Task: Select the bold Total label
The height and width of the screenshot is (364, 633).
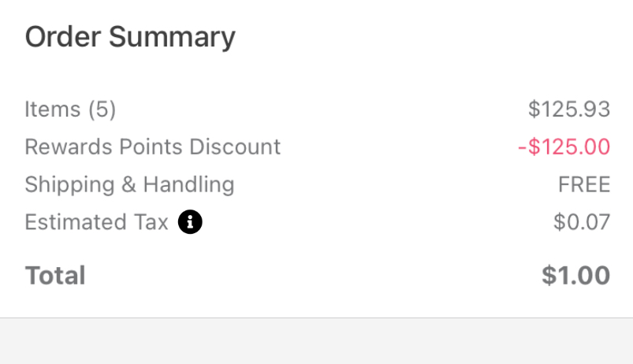Action: (x=55, y=276)
